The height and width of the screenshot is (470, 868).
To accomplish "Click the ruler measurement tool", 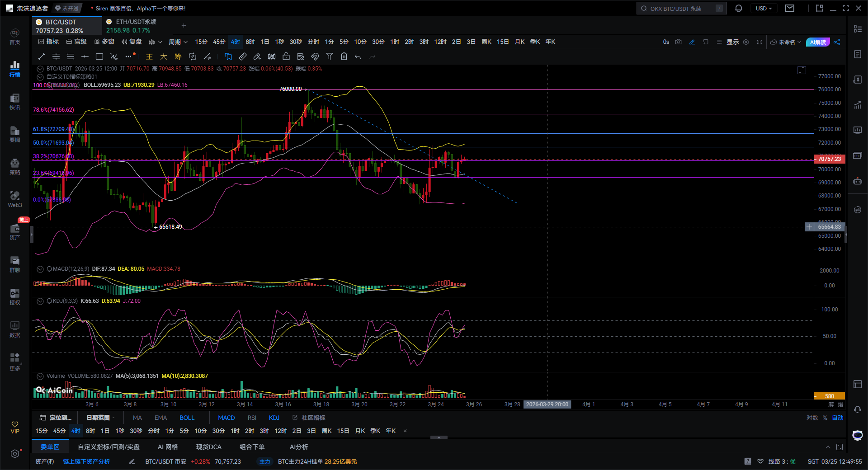I will pos(243,56).
